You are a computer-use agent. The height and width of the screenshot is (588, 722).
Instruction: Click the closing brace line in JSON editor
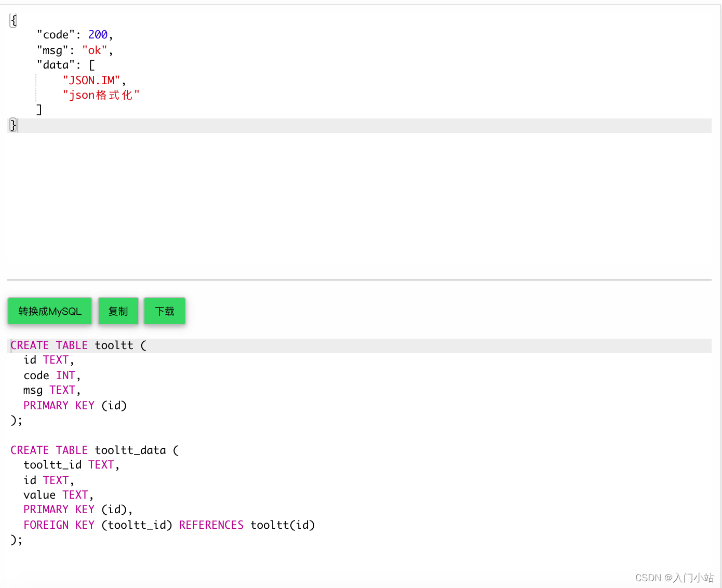[359, 125]
